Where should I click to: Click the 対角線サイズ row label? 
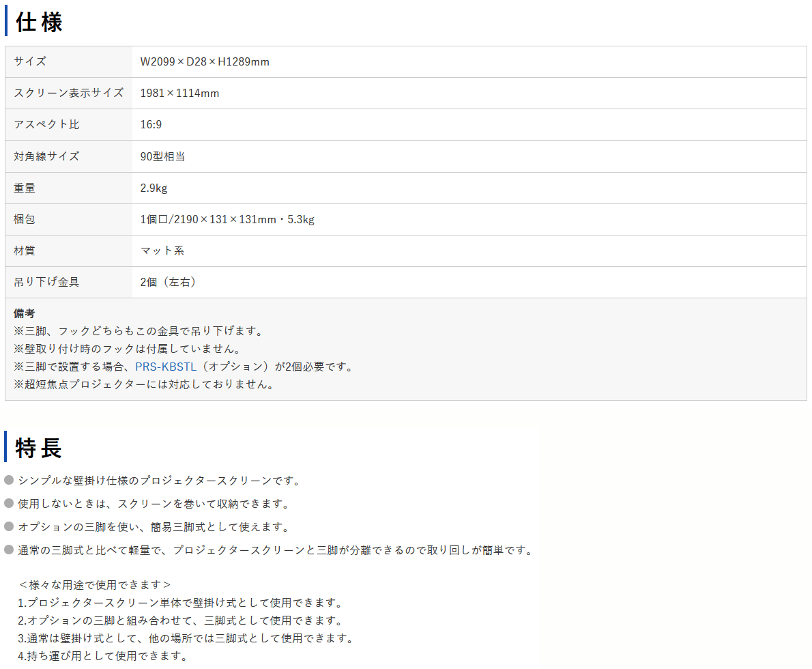(46, 156)
